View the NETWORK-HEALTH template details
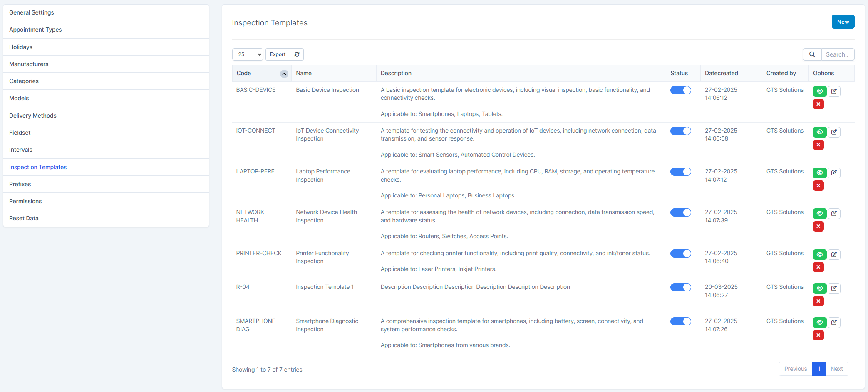The height and width of the screenshot is (392, 868). point(819,214)
